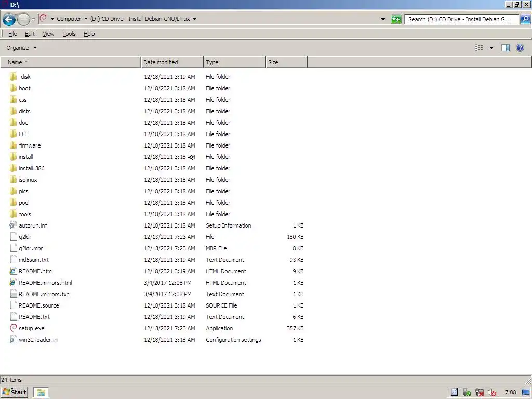532x399 pixels.
Task: Select the boot folder icon
Action: click(13, 88)
